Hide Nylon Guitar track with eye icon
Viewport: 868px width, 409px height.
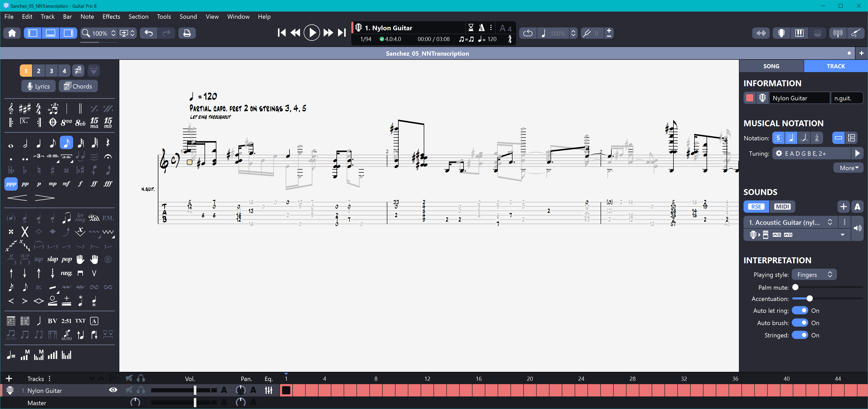pos(113,390)
